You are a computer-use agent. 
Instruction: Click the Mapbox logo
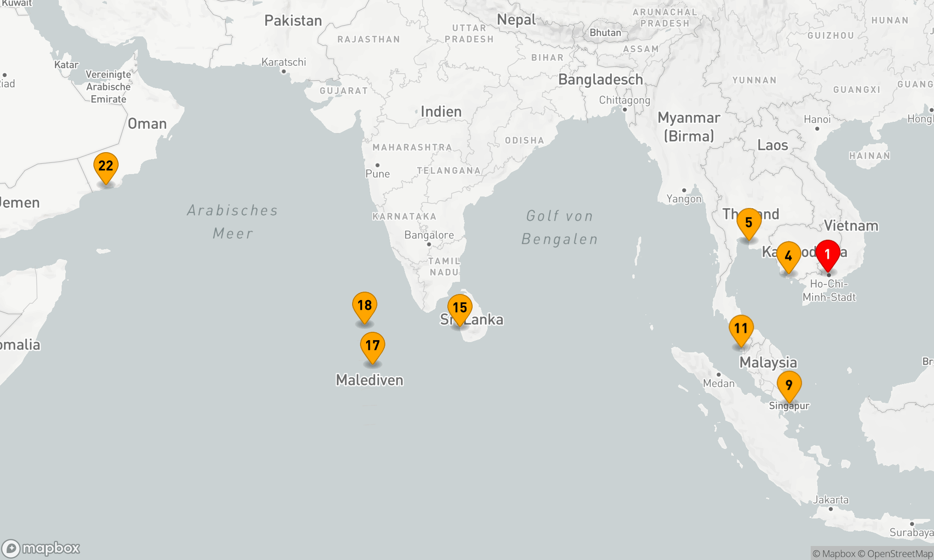(41, 548)
